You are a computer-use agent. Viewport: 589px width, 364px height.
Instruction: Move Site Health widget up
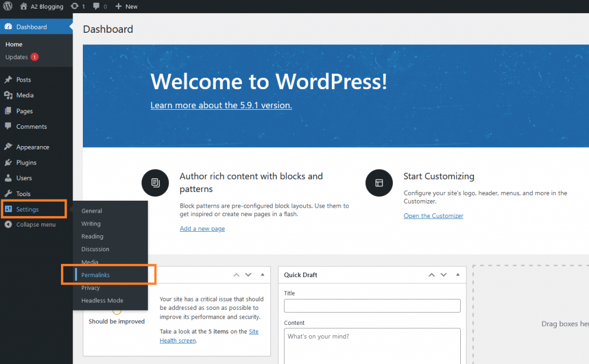(x=236, y=275)
